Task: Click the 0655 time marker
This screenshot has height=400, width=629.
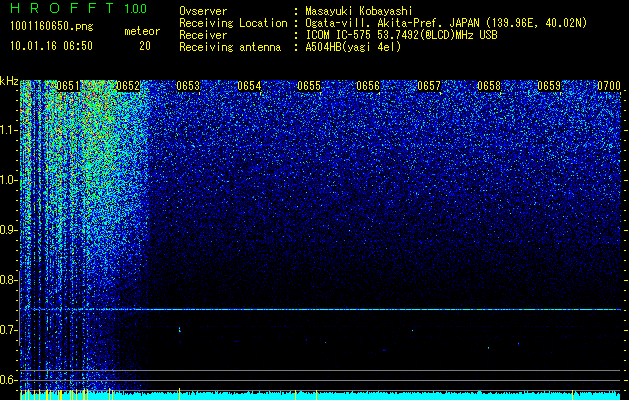Action: tap(309, 86)
